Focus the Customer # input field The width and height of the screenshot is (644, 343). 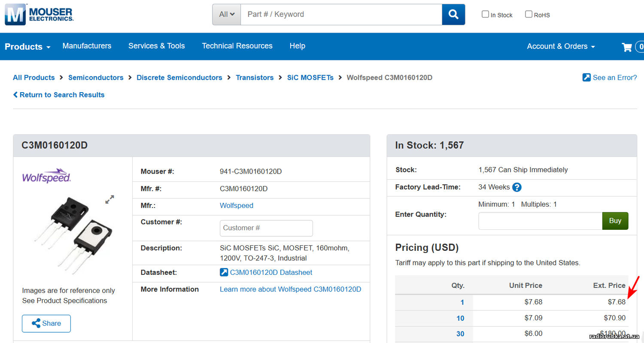[266, 228]
